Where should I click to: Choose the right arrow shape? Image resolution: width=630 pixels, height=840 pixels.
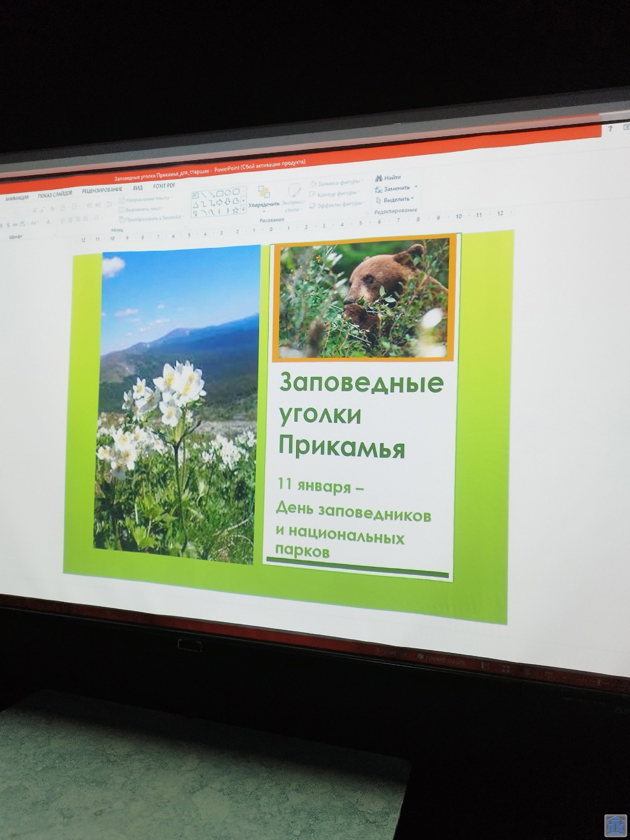pos(219,202)
